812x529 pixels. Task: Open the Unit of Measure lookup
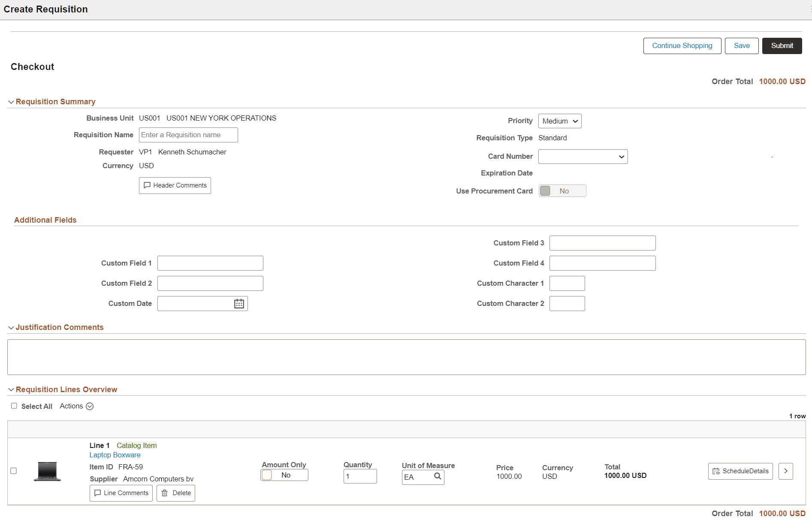(437, 476)
